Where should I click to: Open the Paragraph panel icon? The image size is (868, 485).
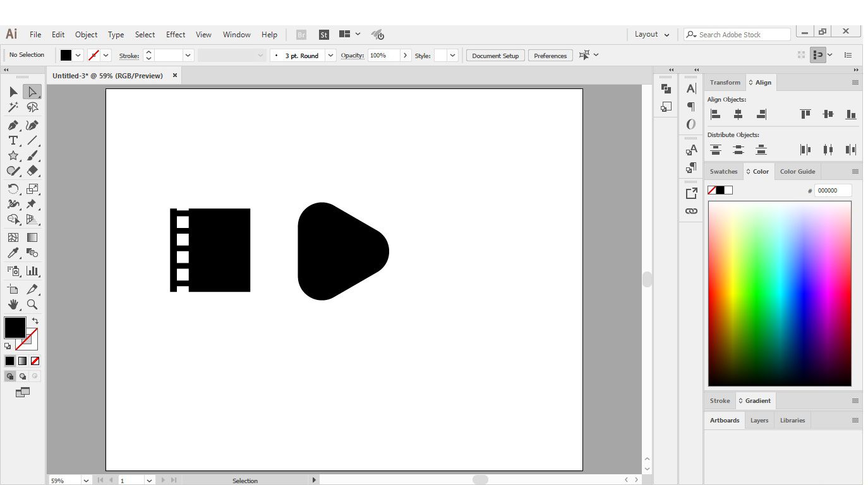(691, 106)
